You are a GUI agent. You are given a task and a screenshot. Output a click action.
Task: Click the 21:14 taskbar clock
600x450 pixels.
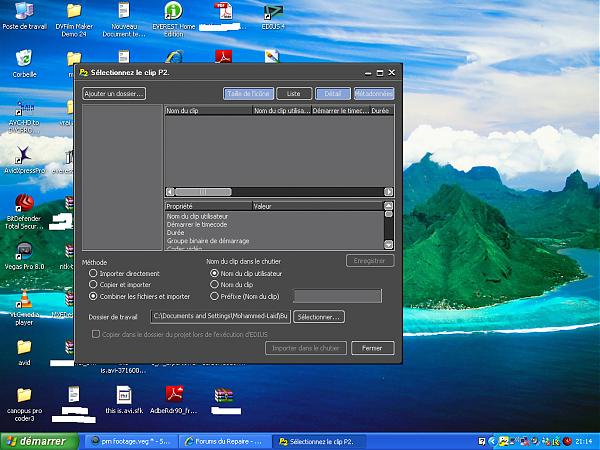584,441
